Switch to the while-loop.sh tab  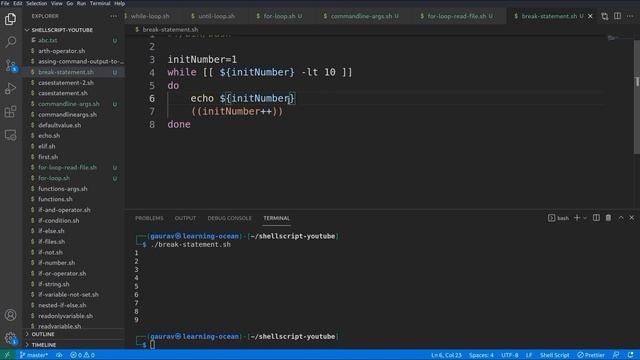(x=150, y=16)
